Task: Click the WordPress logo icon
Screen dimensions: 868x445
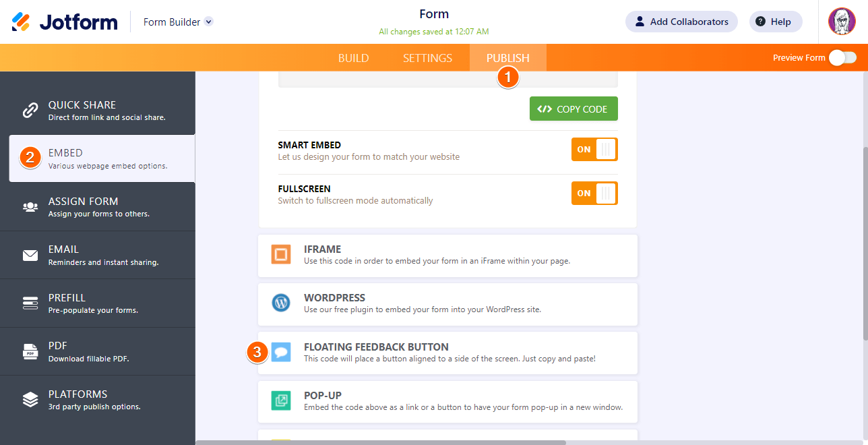Action: coord(281,303)
